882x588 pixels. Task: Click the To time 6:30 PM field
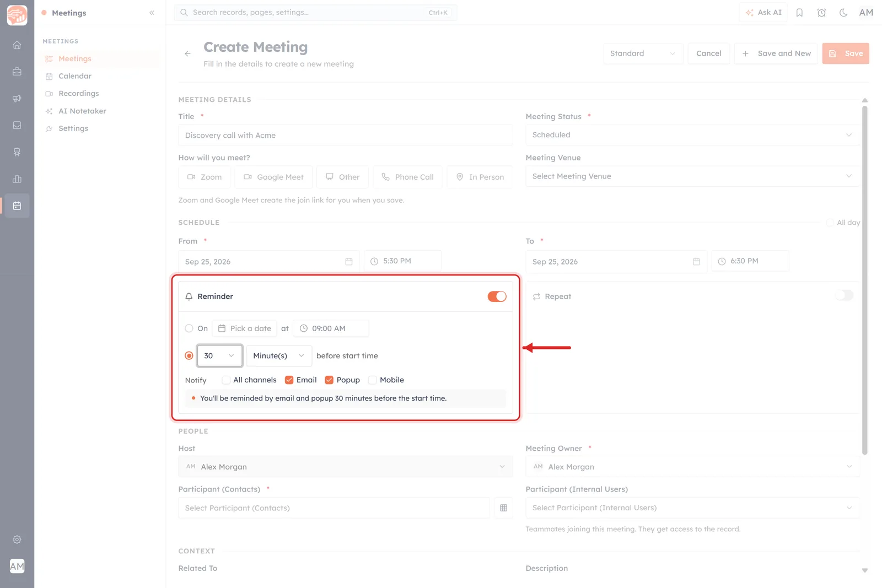pos(750,261)
